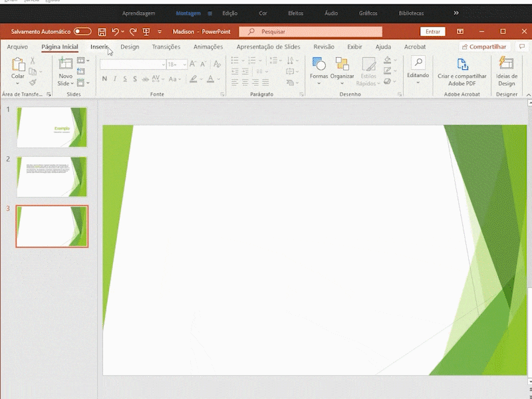
Task: Open the font size dropdown
Action: pos(185,65)
